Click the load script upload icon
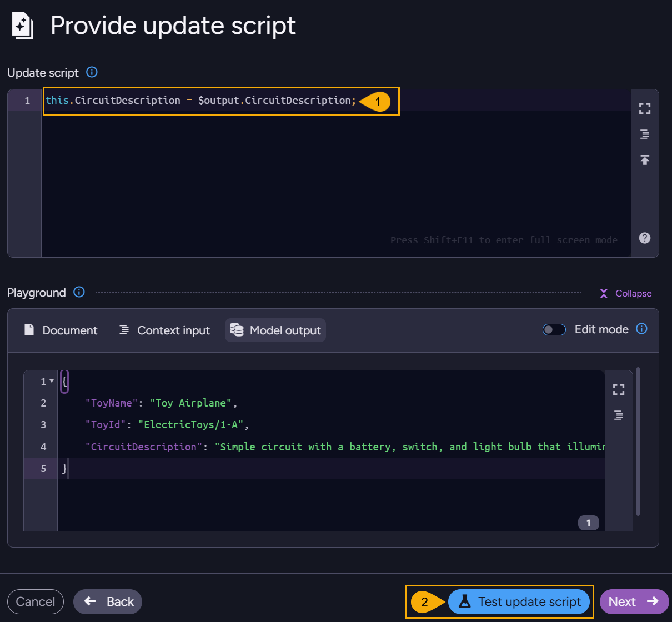This screenshot has height=622, width=672. (645, 160)
